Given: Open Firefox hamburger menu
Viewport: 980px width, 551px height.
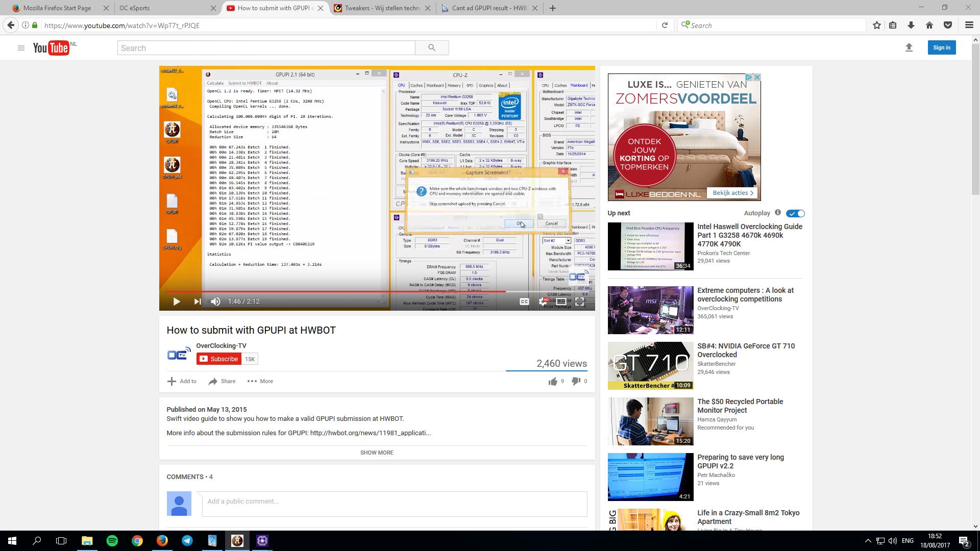Looking at the screenshot, I should [969, 25].
